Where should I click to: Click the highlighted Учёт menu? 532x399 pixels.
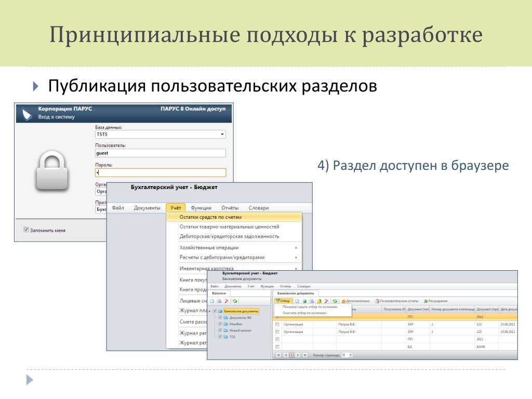[176, 208]
